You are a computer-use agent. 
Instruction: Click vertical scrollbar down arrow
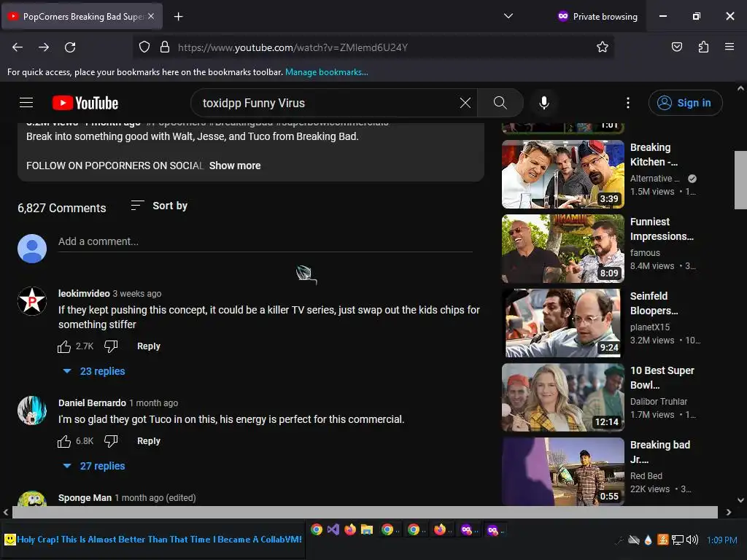coord(740,500)
